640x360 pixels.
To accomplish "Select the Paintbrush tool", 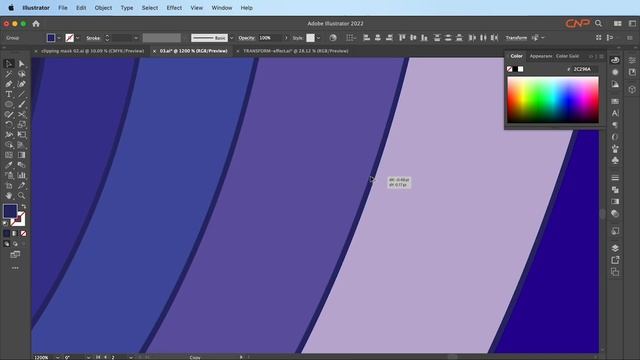I will pyautogui.click(x=22, y=104).
